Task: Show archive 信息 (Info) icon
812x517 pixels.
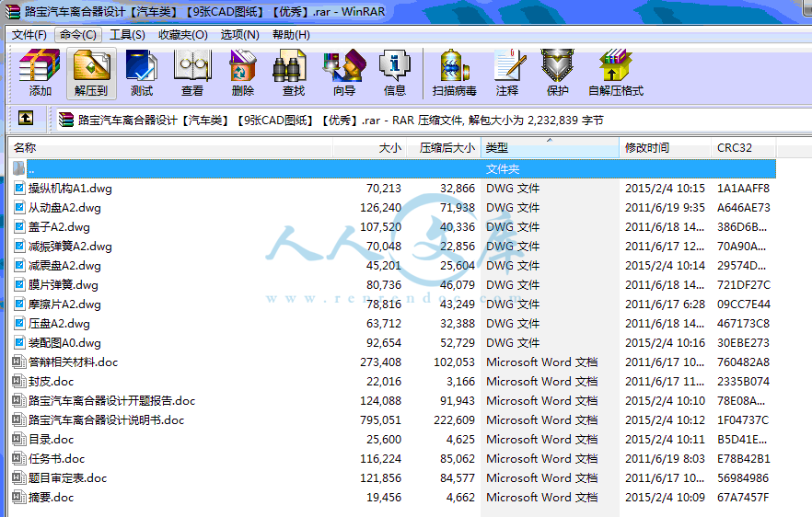Action: click(x=395, y=73)
